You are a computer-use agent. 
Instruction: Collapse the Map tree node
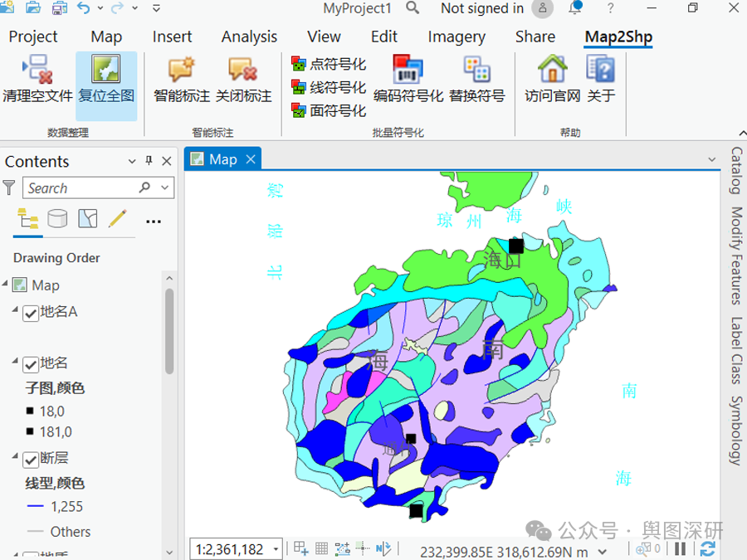pos(5,284)
